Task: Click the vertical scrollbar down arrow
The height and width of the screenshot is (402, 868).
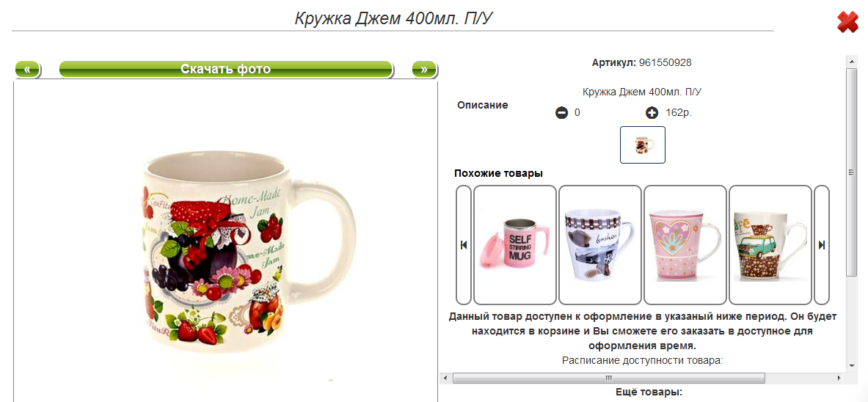Action: pyautogui.click(x=851, y=366)
